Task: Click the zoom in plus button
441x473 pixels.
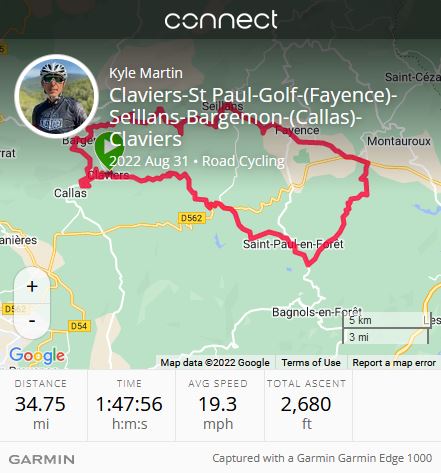Action: [x=32, y=286]
